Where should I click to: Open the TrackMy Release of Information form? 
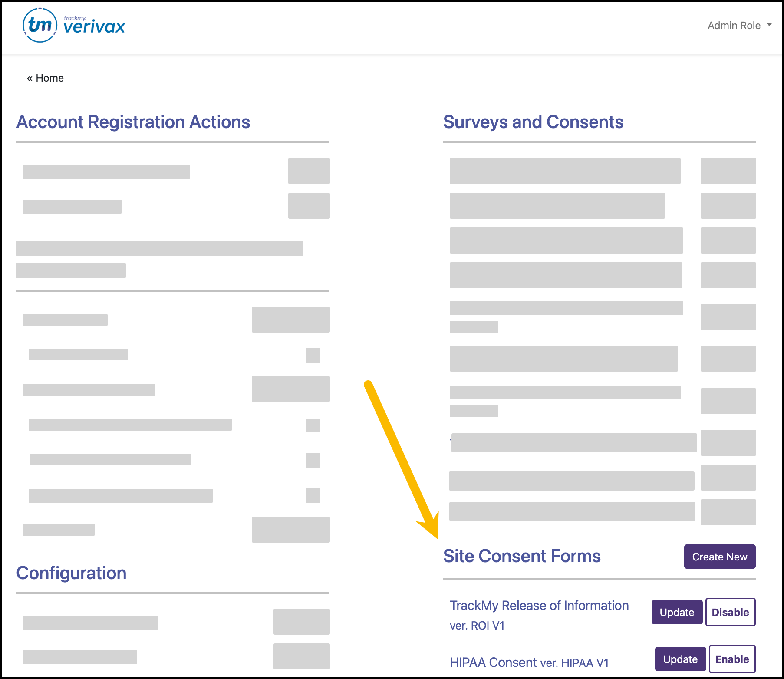(539, 605)
